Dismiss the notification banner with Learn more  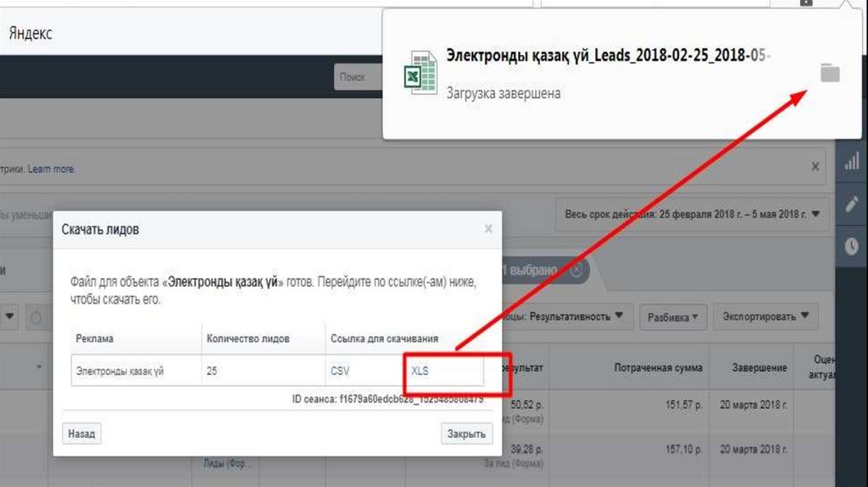click(x=815, y=167)
